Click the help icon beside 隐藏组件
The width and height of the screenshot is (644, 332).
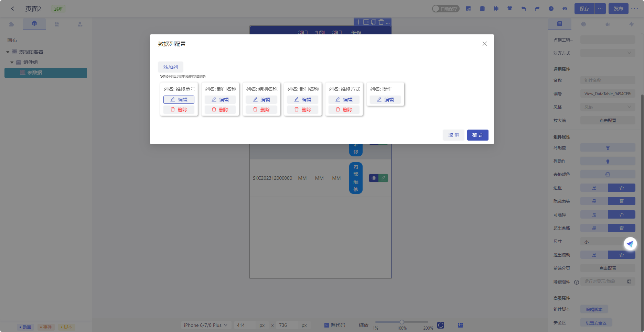(577, 282)
